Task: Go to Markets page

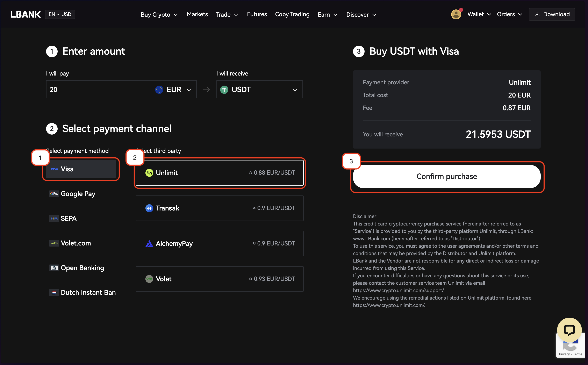Action: pyautogui.click(x=197, y=14)
